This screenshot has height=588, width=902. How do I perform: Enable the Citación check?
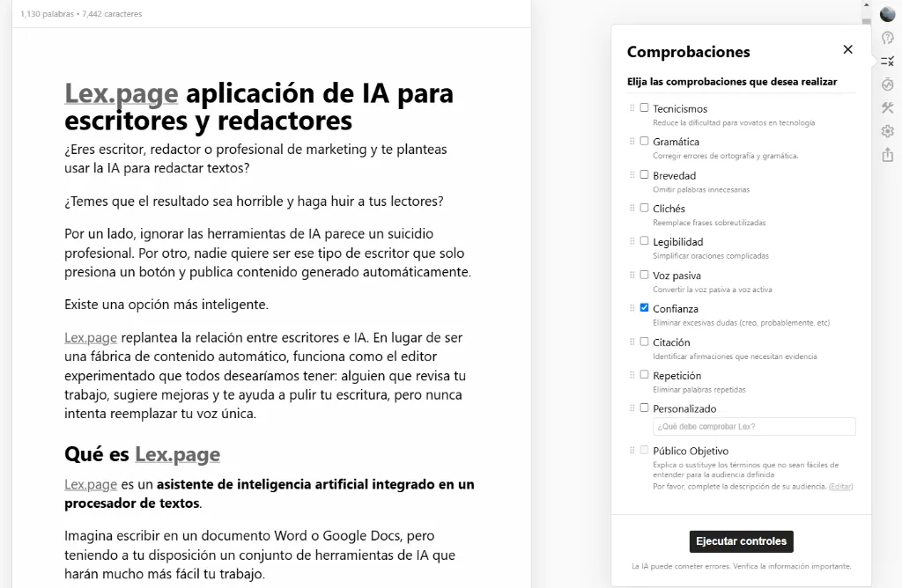[644, 342]
